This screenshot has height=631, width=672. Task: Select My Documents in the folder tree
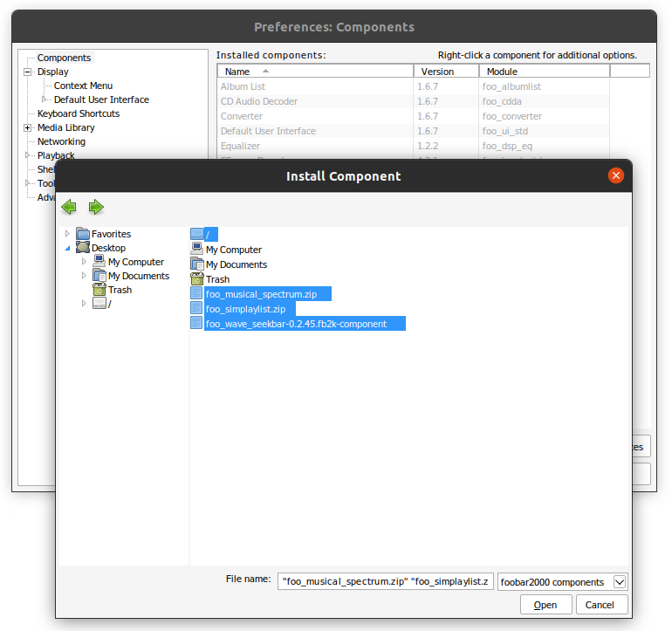click(x=139, y=276)
